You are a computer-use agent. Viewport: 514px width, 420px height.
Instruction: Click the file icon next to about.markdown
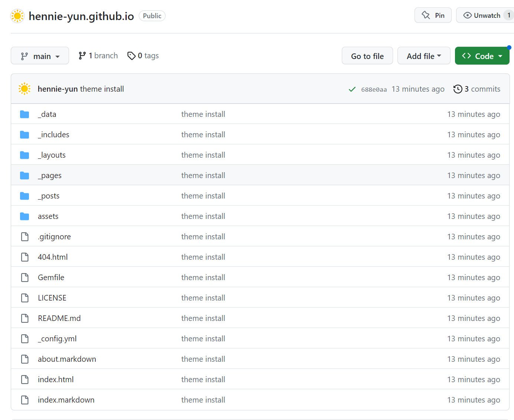click(x=25, y=359)
